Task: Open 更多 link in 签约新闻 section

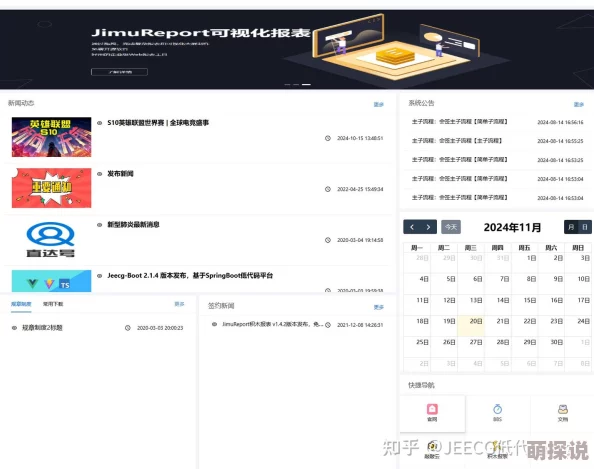Action: pos(379,307)
